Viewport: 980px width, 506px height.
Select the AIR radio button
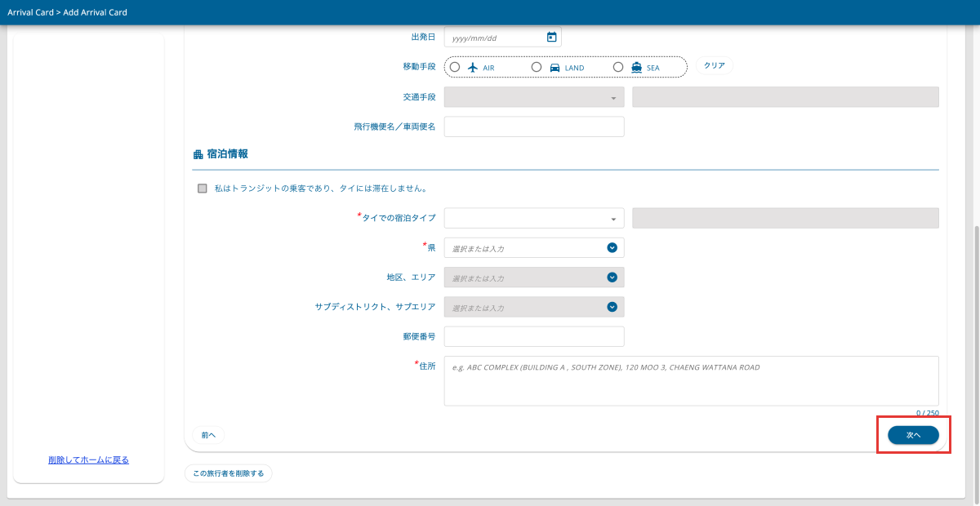click(x=454, y=66)
